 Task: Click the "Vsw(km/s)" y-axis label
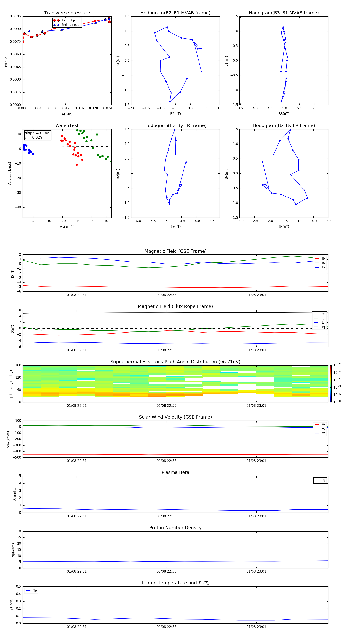click(8, 439)
